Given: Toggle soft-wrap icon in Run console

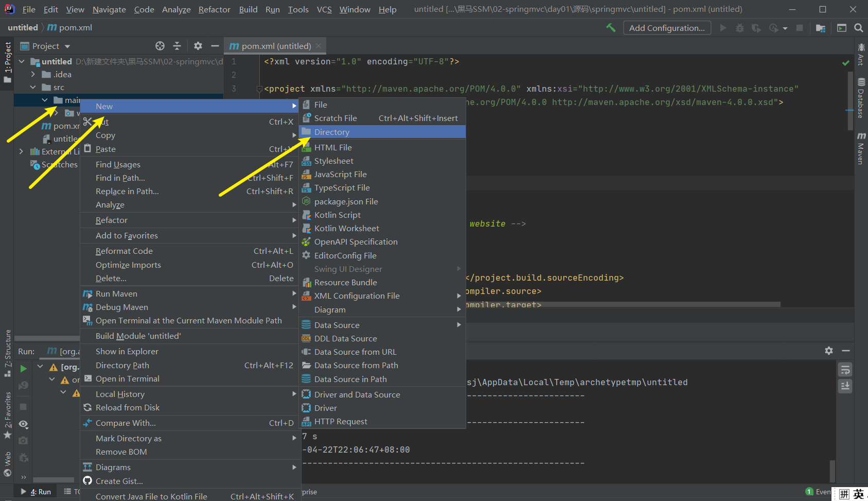Looking at the screenshot, I should click(x=845, y=370).
